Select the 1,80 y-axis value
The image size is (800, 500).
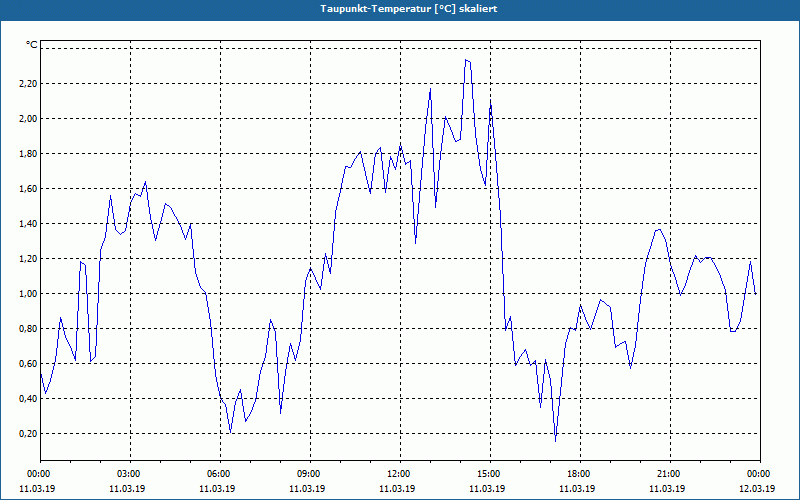pyautogui.click(x=28, y=154)
